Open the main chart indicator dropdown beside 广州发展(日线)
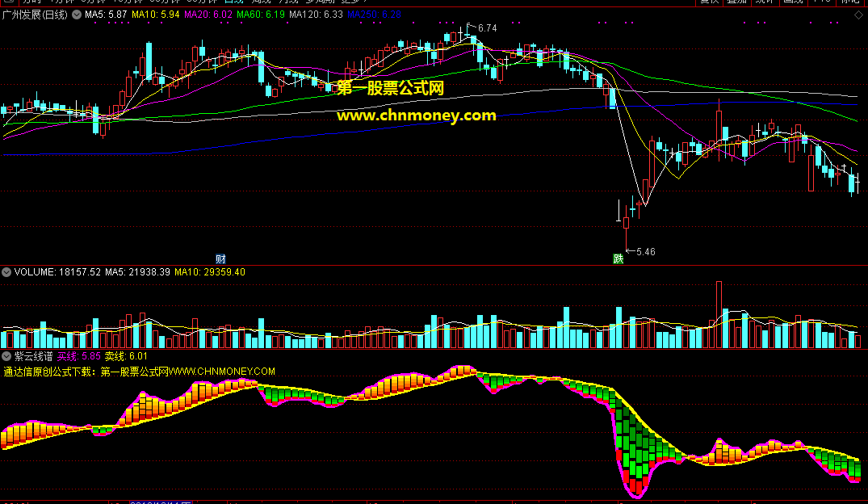868x504 pixels. [x=77, y=15]
